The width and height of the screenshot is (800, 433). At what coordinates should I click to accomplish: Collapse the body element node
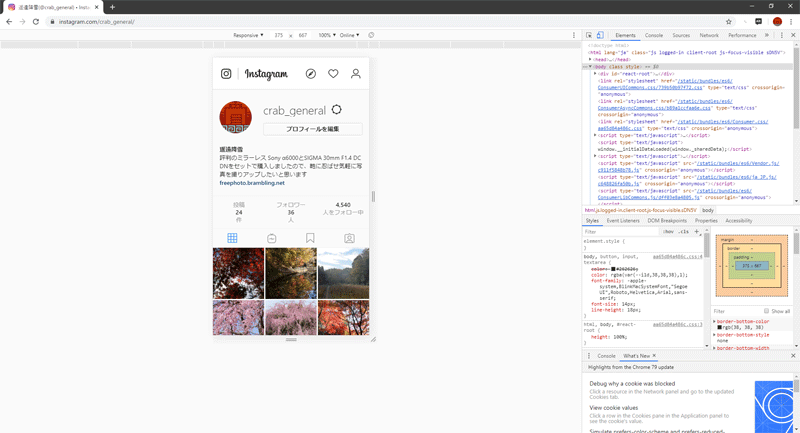click(x=590, y=67)
